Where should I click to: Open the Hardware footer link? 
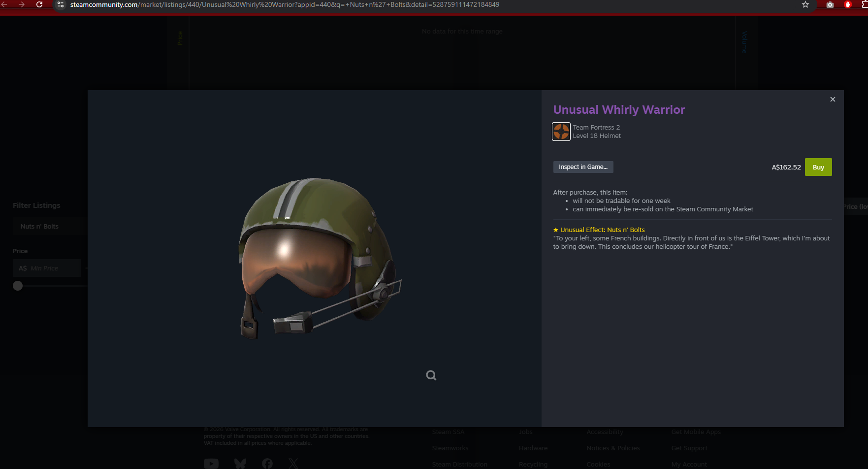[x=533, y=448]
